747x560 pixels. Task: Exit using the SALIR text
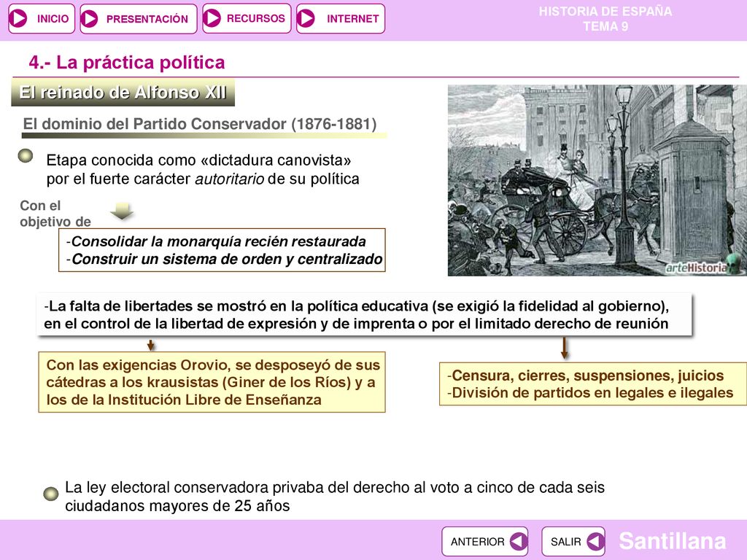click(565, 542)
